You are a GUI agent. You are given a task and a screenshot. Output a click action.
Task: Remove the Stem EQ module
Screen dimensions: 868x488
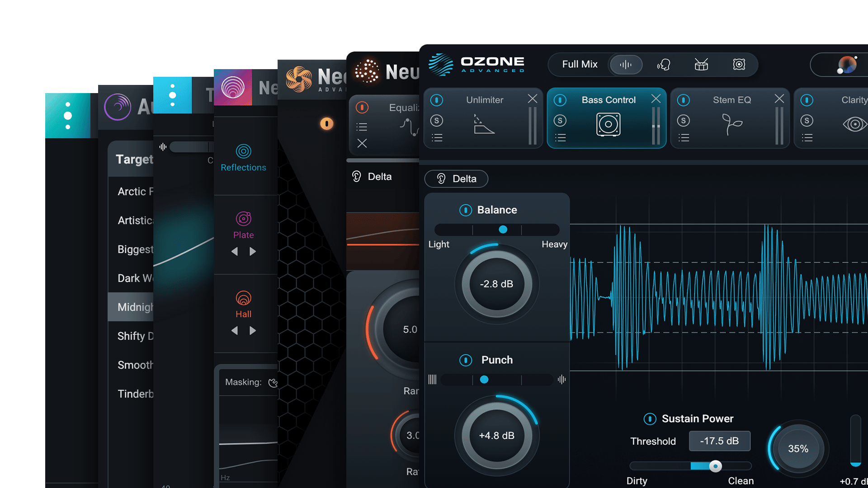tap(779, 99)
